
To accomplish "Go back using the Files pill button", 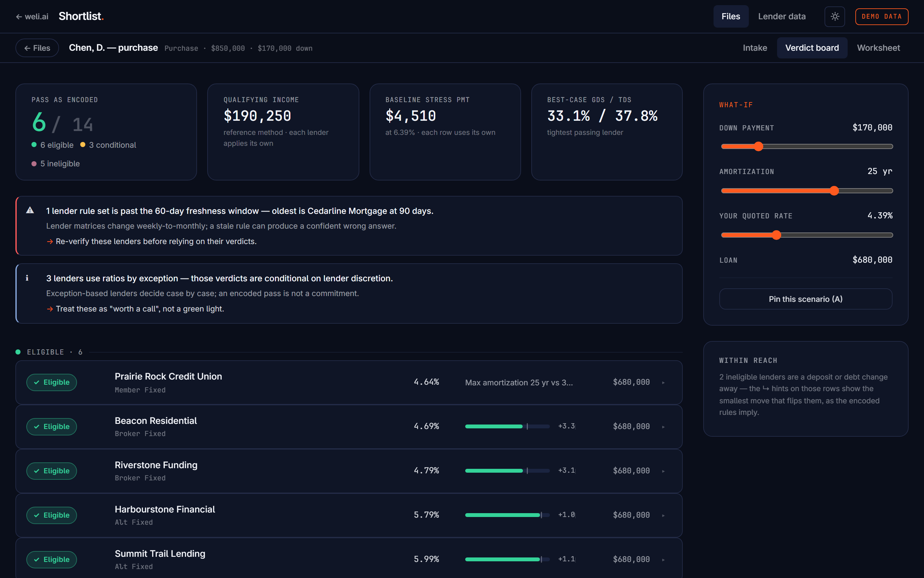I will point(37,48).
